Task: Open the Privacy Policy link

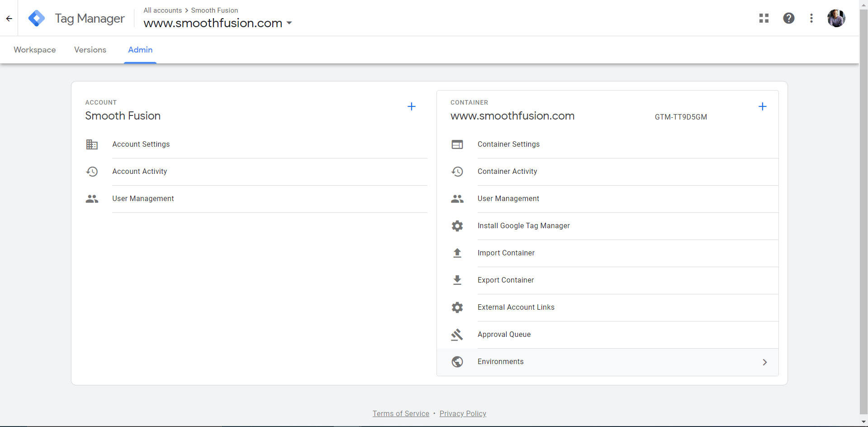Action: point(463,413)
